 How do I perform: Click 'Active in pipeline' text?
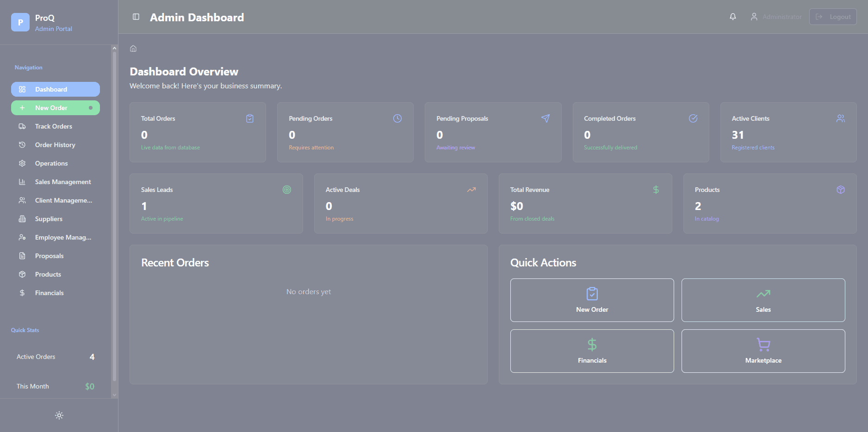pyautogui.click(x=162, y=219)
